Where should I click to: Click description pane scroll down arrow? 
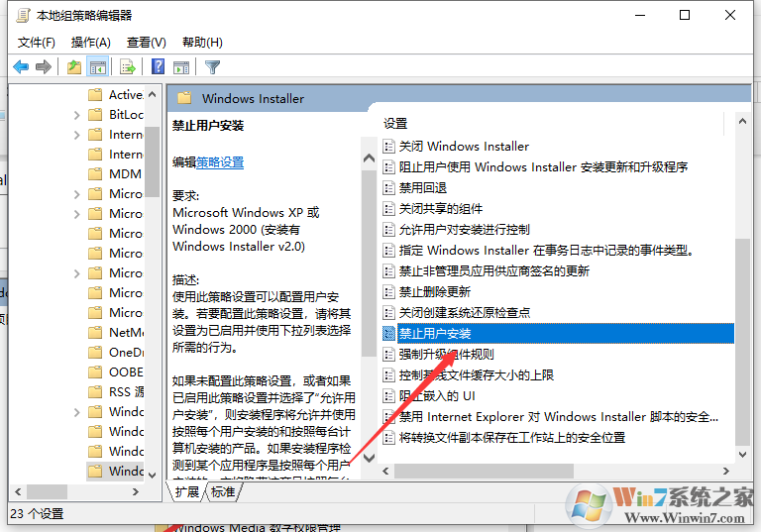(x=370, y=458)
